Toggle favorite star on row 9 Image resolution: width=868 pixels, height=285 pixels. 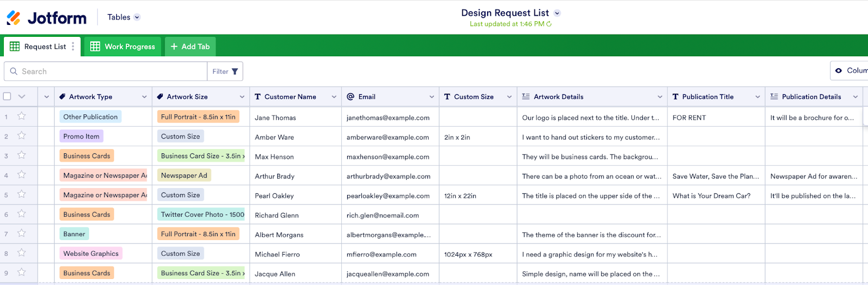pyautogui.click(x=22, y=272)
